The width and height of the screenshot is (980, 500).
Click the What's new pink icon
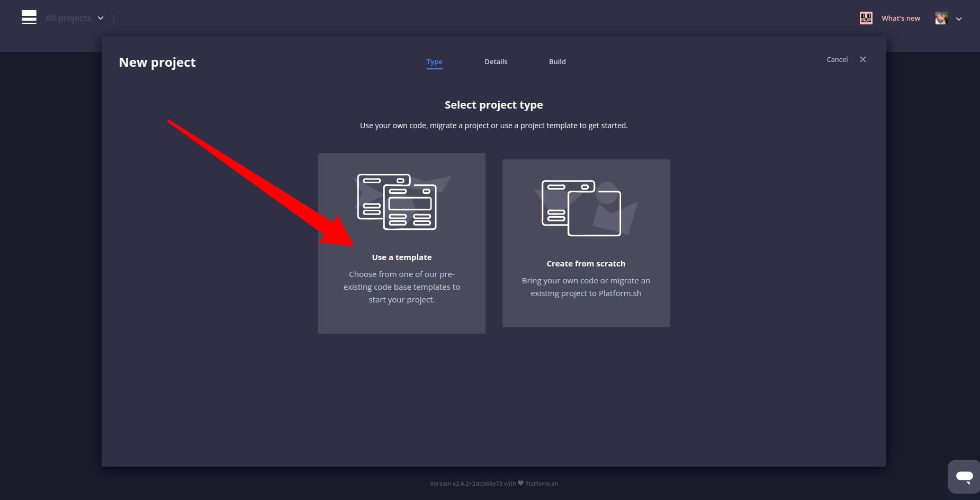866,18
